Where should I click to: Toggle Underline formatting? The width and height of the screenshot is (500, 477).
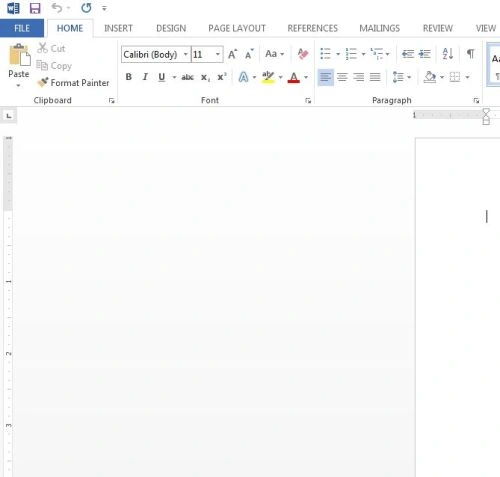pos(162,77)
